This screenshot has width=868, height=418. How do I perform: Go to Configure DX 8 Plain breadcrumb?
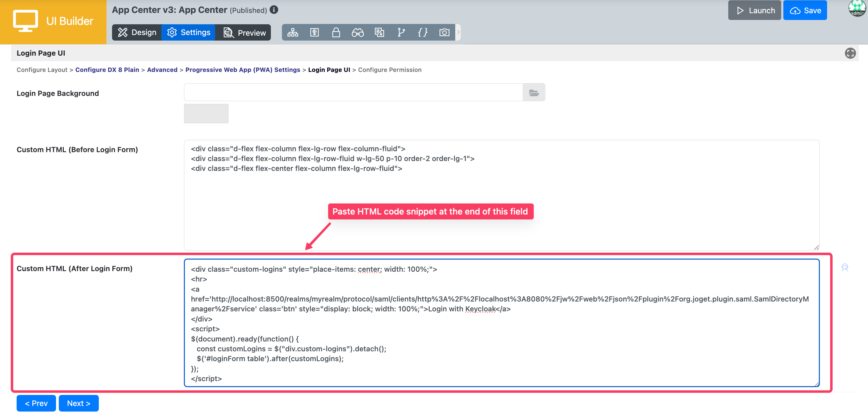pyautogui.click(x=107, y=70)
